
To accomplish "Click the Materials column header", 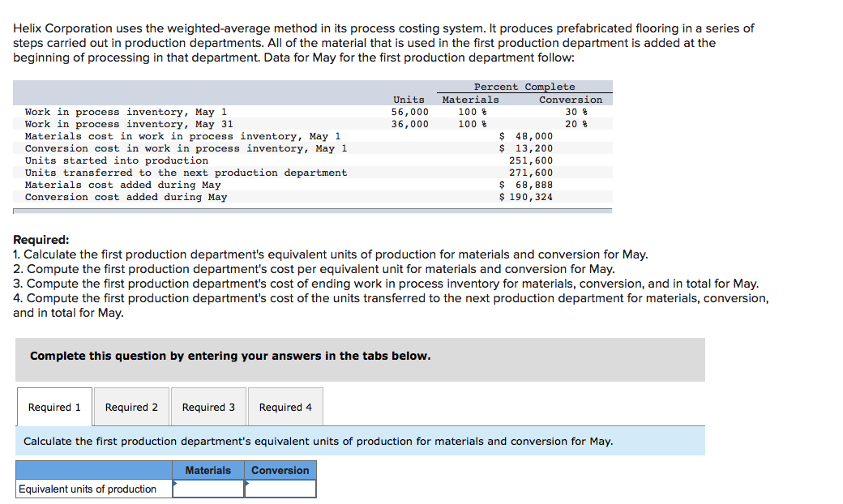I will [x=208, y=470].
